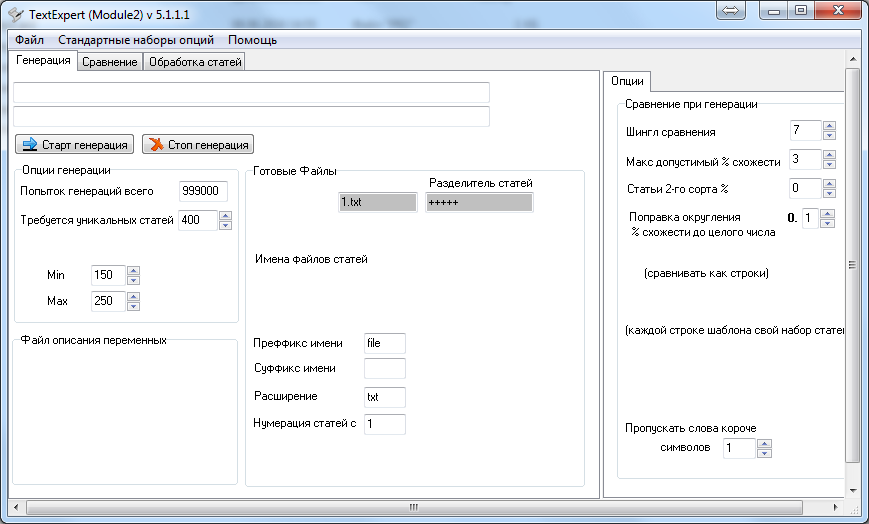Open the Файл menu
This screenshot has width=869, height=524.
[x=29, y=40]
